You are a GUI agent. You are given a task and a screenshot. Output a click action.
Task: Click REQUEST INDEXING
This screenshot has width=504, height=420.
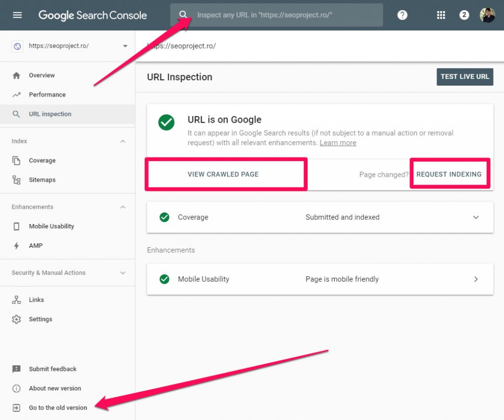coord(449,174)
